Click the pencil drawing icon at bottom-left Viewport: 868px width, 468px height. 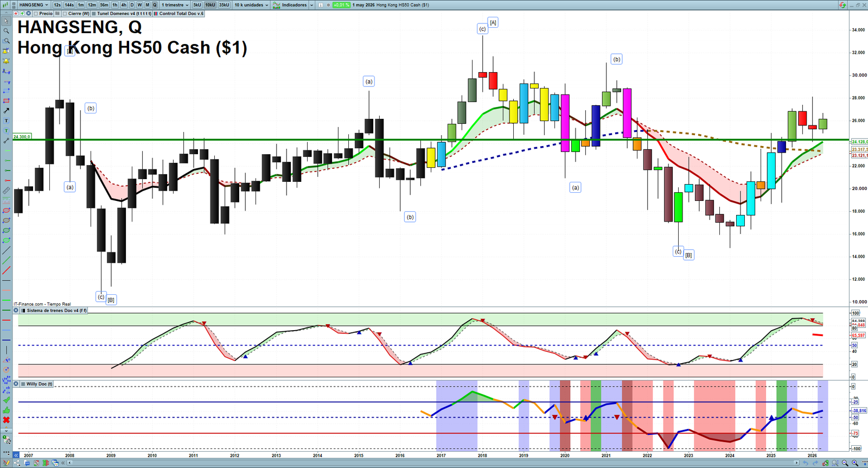[x=7, y=463]
